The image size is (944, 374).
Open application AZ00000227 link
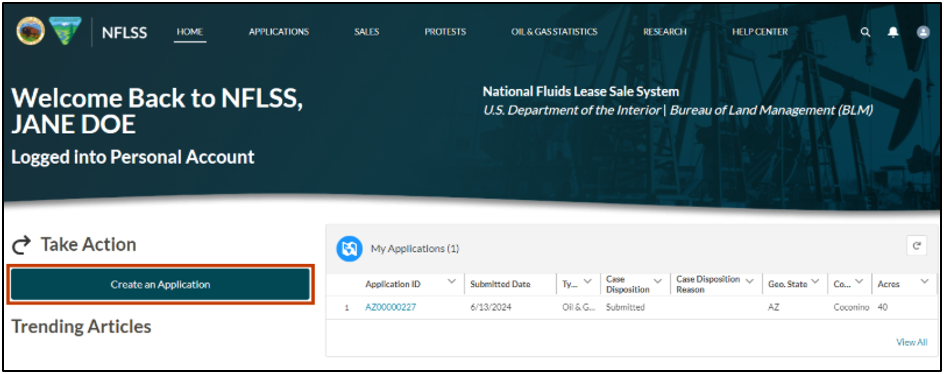[391, 307]
